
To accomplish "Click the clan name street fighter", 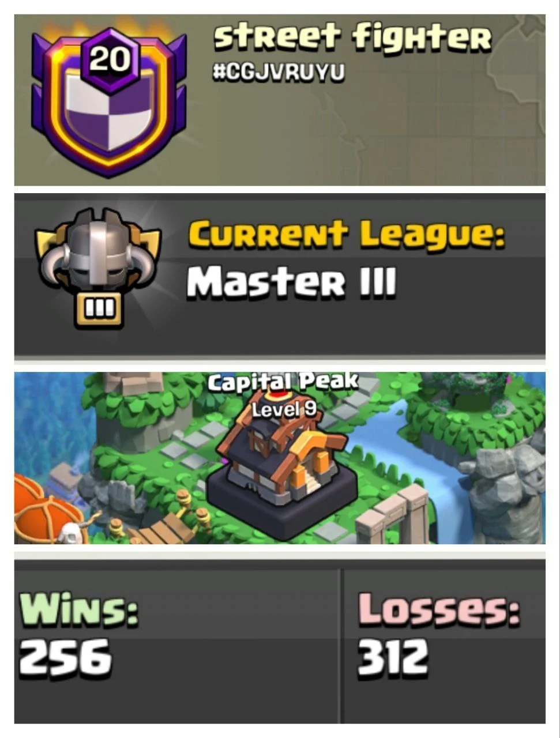I will tap(352, 37).
